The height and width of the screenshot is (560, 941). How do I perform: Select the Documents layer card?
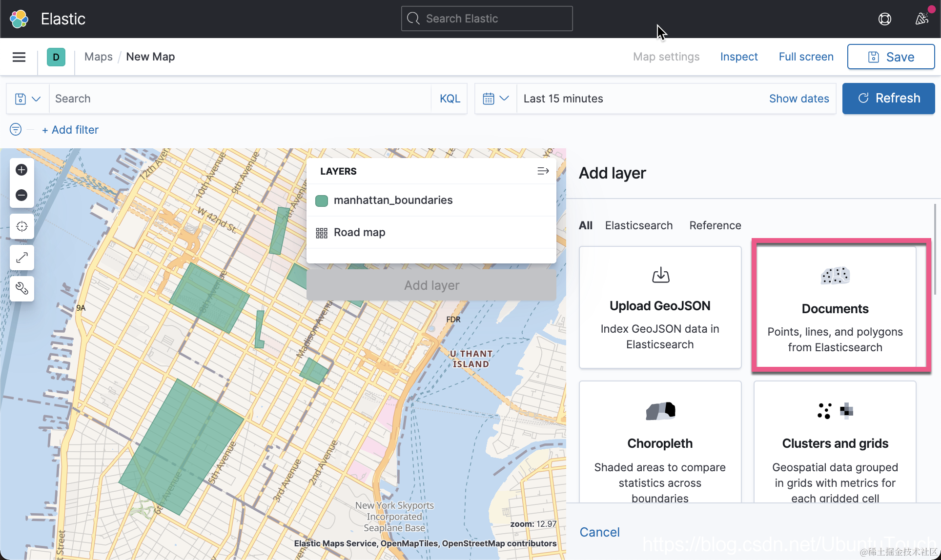835,307
